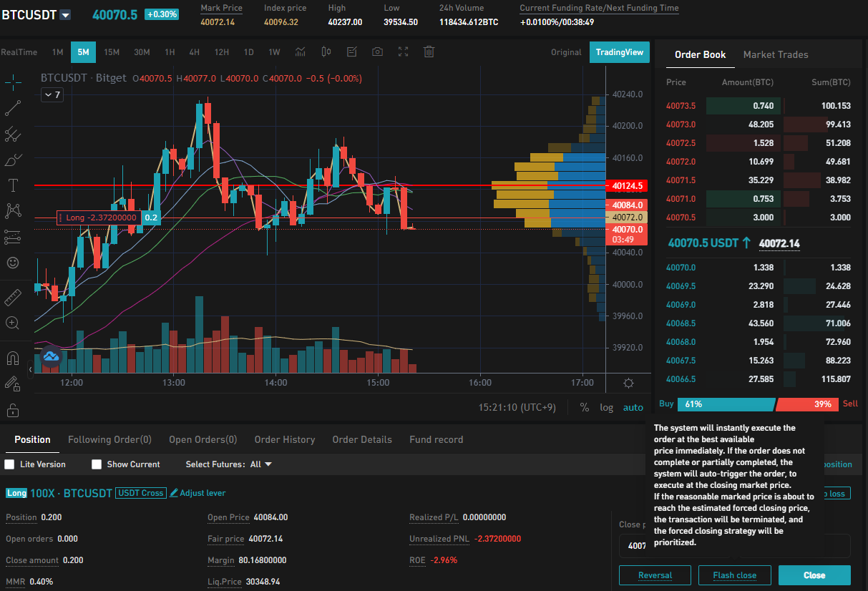
Task: Enable the Show Current checkbox
Action: pos(97,464)
